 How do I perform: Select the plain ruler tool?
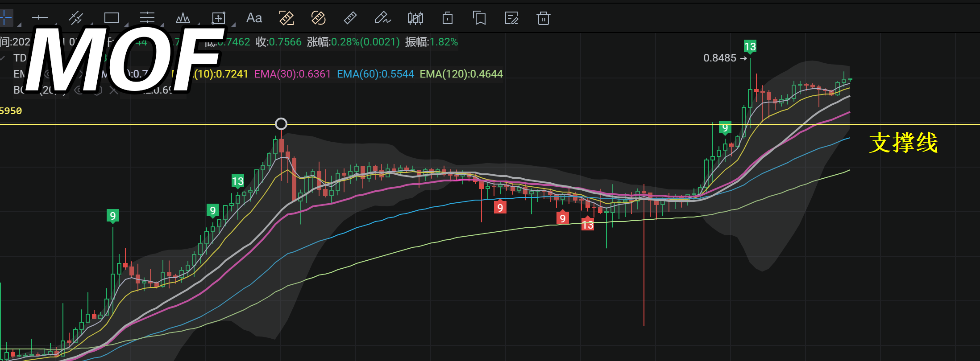[350, 18]
